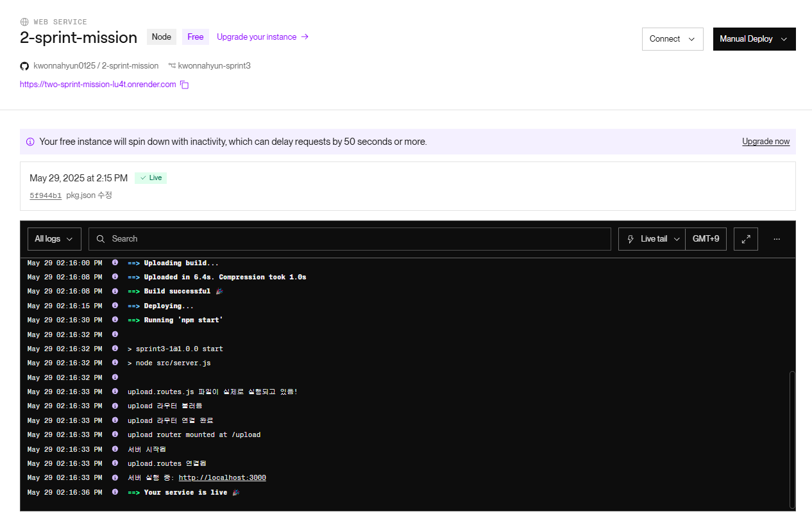Click the WEB SERVICE label
Viewport: 812px width, 521px height.
pyautogui.click(x=60, y=22)
